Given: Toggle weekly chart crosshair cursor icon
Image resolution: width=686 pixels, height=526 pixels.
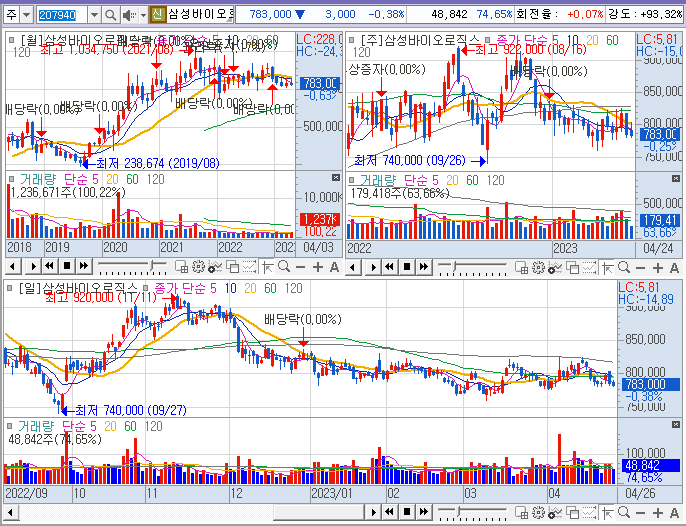Looking at the screenshot, I should (x=607, y=267).
